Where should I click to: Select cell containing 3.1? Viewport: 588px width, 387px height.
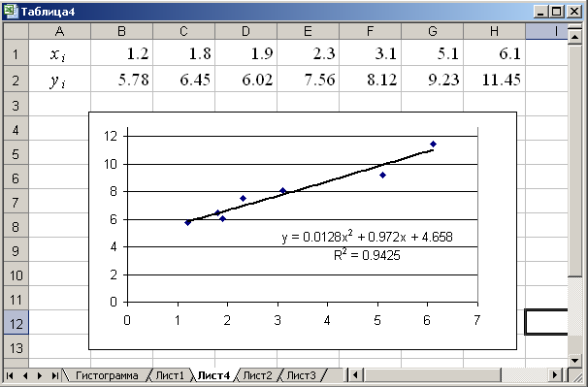[x=370, y=53]
